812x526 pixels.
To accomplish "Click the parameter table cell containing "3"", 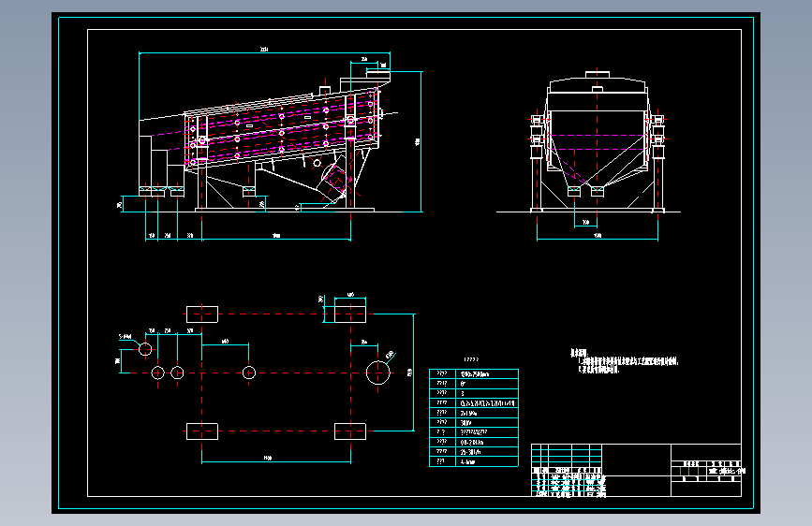I will 487,393.
